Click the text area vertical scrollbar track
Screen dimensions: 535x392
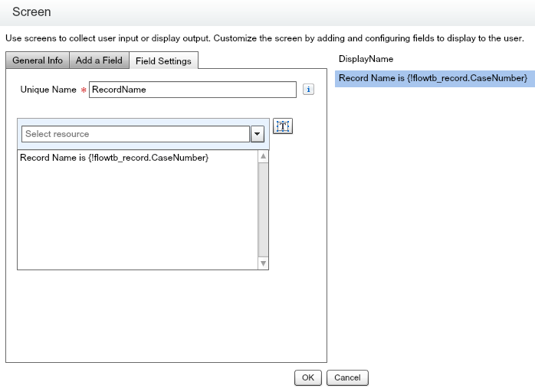(264, 211)
